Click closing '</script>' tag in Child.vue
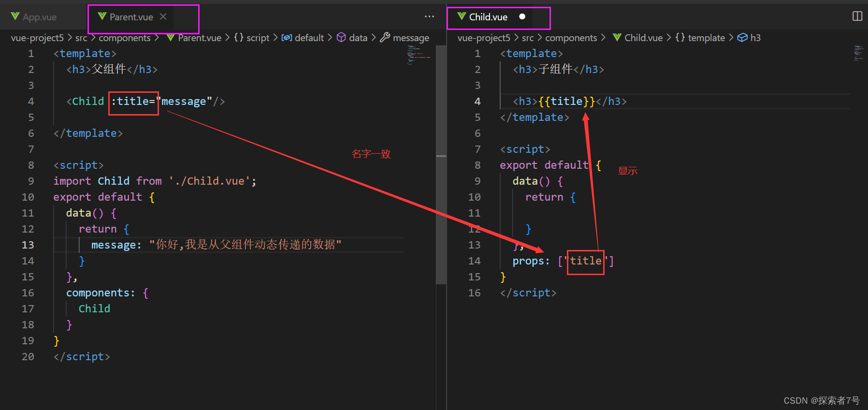The width and height of the screenshot is (868, 410). click(528, 293)
